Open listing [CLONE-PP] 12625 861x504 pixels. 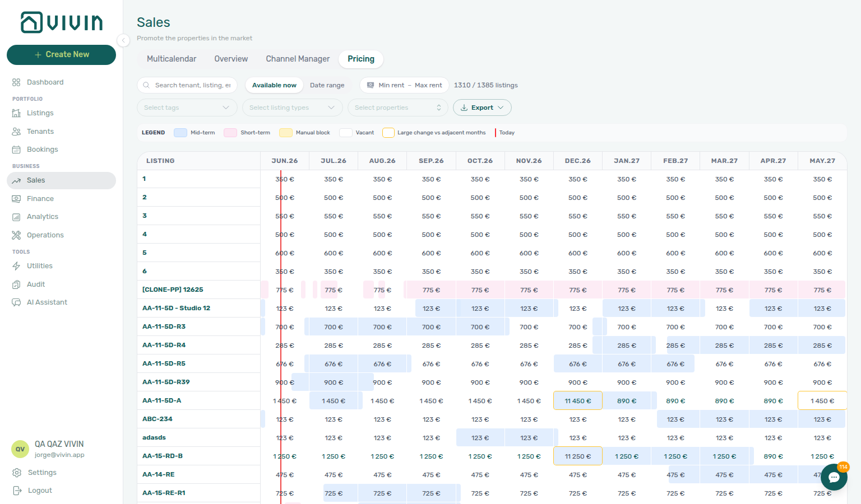173,290
